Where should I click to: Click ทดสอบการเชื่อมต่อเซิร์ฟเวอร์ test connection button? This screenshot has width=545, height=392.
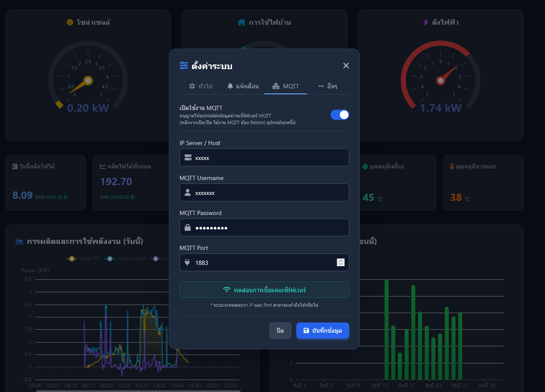pyautogui.click(x=264, y=290)
